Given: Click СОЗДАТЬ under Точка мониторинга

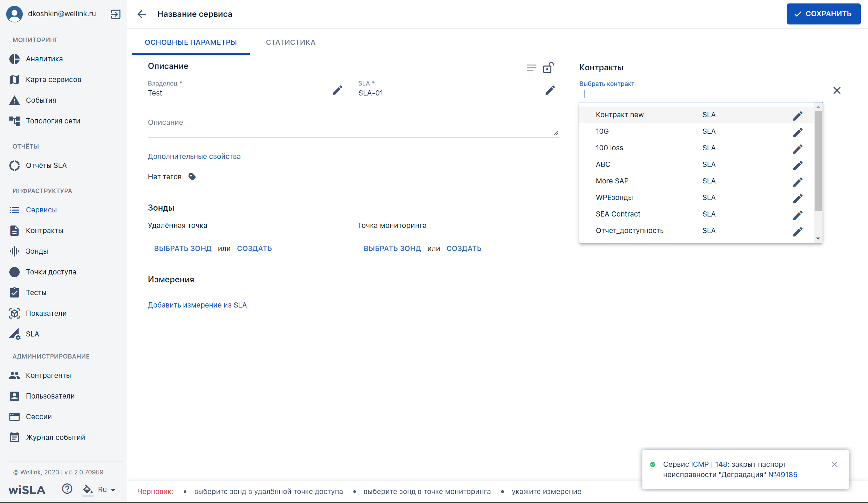Looking at the screenshot, I should (464, 249).
